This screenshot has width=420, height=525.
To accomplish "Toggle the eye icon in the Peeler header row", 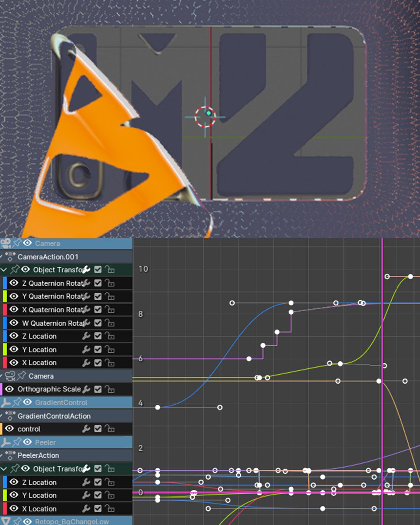I will (x=27, y=442).
